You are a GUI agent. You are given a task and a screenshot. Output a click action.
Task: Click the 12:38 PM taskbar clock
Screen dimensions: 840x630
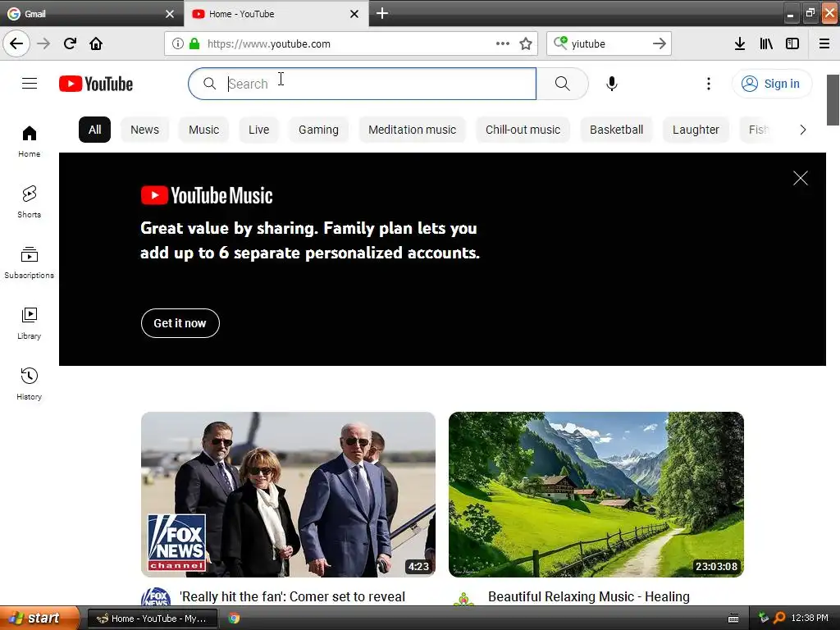pos(810,618)
